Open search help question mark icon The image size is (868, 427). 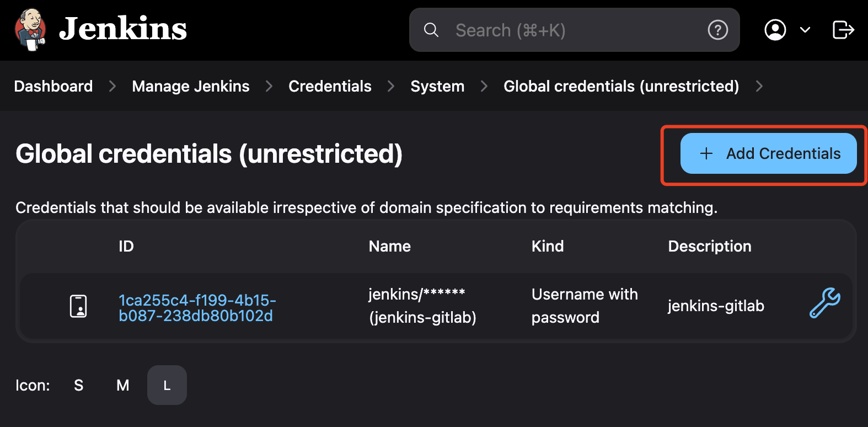(x=717, y=30)
